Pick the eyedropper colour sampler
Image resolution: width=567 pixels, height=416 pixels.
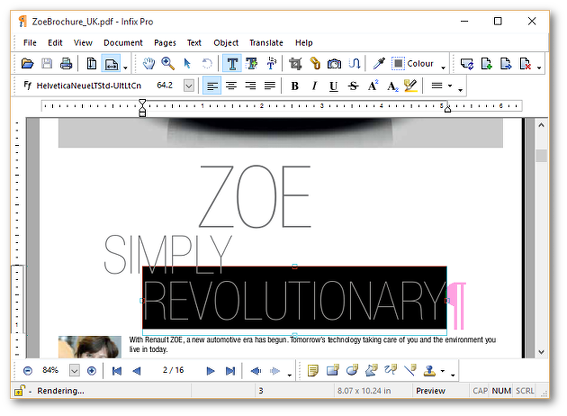379,64
